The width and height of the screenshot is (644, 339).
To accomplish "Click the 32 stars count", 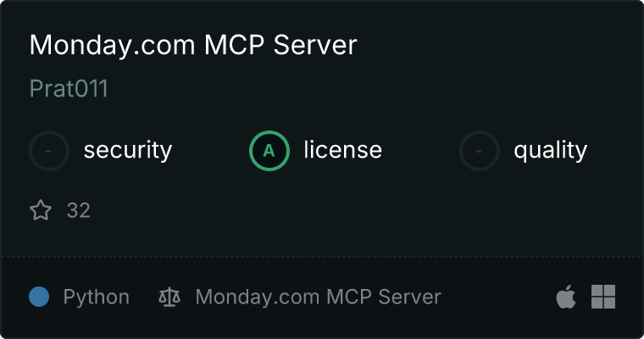I will pos(79,210).
